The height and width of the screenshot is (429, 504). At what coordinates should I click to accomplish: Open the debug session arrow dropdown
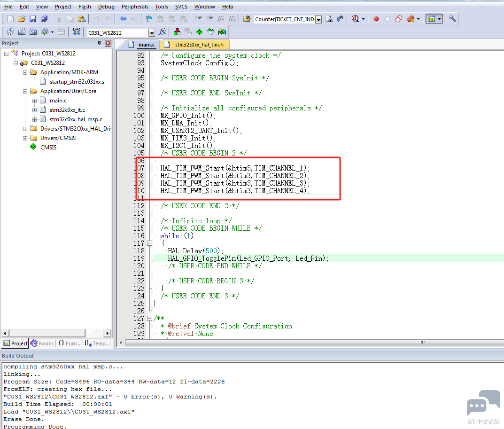pyautogui.click(x=363, y=19)
